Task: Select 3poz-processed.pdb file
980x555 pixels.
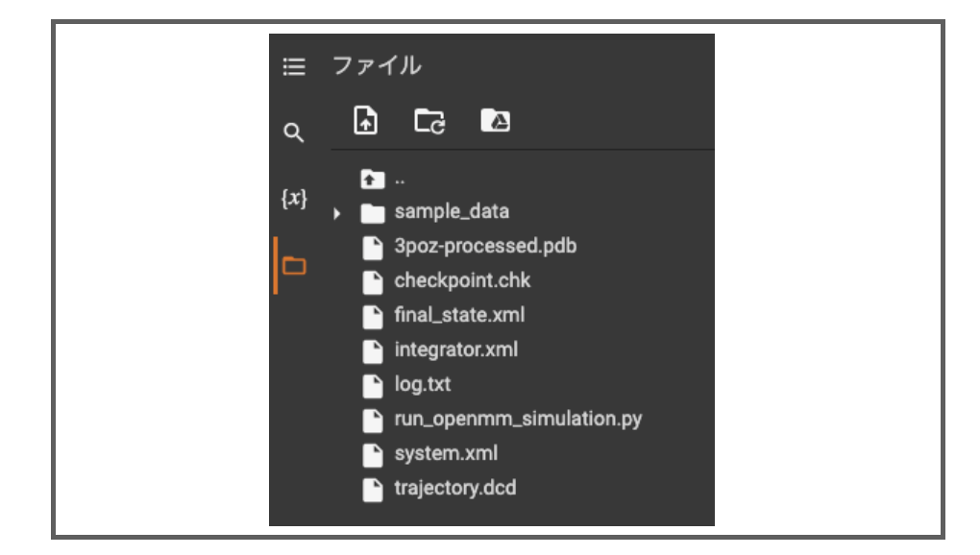Action: pyautogui.click(x=485, y=247)
